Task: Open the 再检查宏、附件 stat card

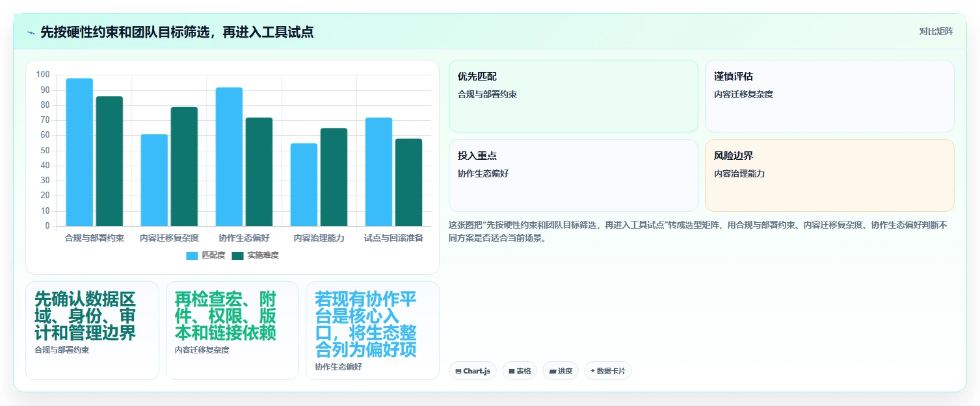Action: tap(232, 330)
